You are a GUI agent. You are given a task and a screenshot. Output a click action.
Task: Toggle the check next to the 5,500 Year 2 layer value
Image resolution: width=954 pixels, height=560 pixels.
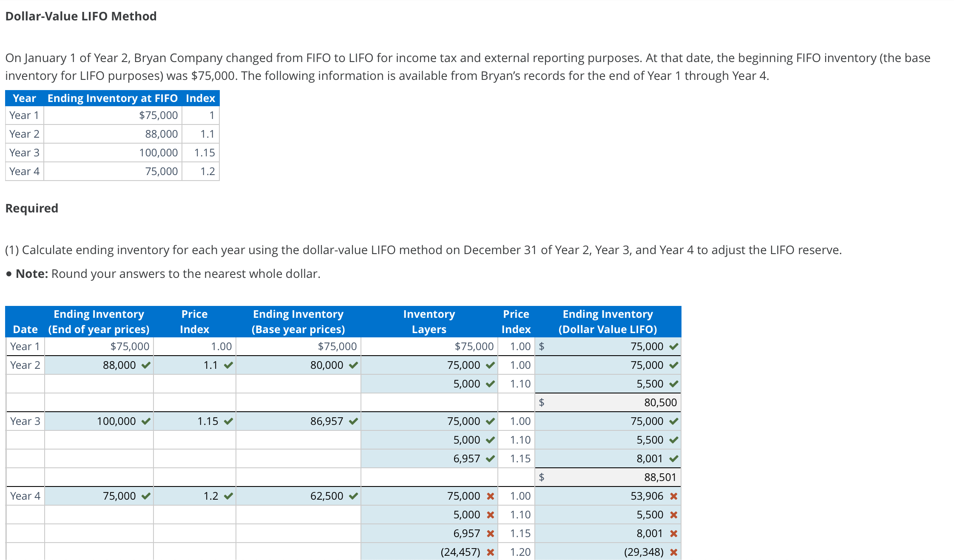tap(673, 383)
